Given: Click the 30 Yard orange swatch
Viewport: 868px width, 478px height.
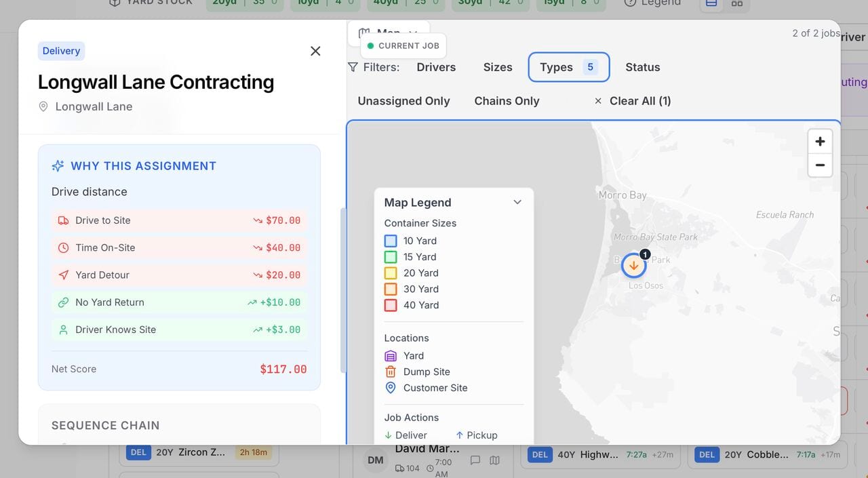Looking at the screenshot, I should coord(391,289).
